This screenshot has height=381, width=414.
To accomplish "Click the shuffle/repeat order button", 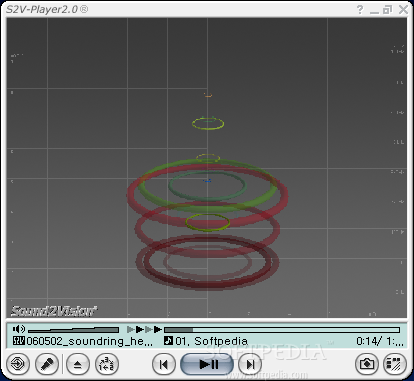I will coord(107,364).
